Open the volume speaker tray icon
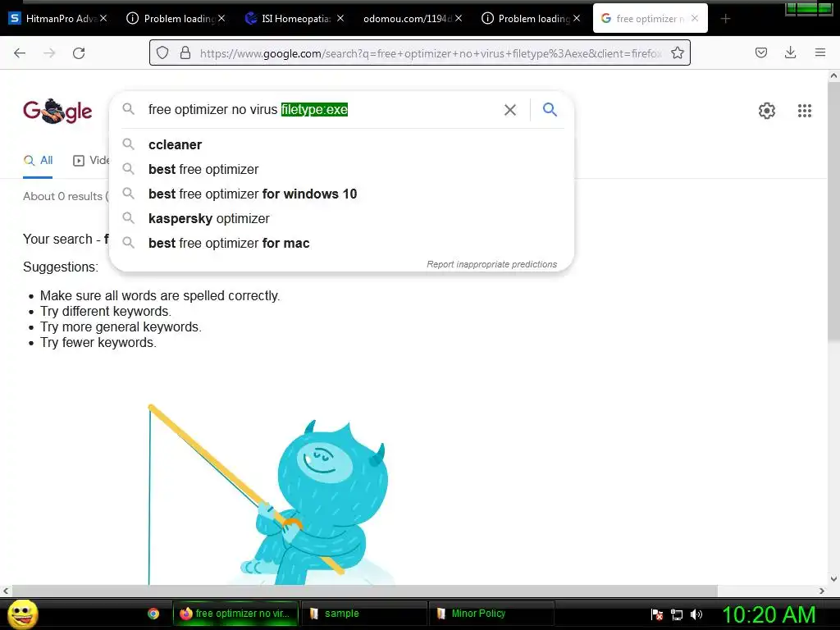The image size is (840, 630). [x=696, y=614]
